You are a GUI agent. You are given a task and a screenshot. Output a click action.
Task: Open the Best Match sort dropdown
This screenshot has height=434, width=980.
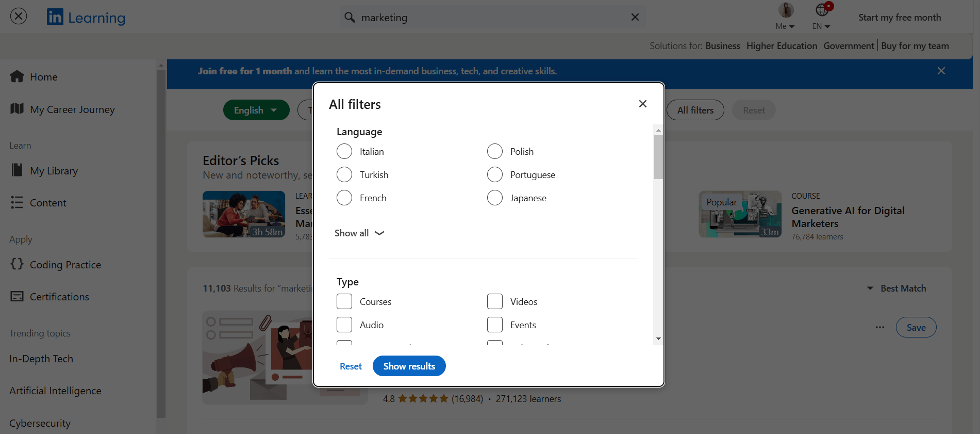pos(896,288)
